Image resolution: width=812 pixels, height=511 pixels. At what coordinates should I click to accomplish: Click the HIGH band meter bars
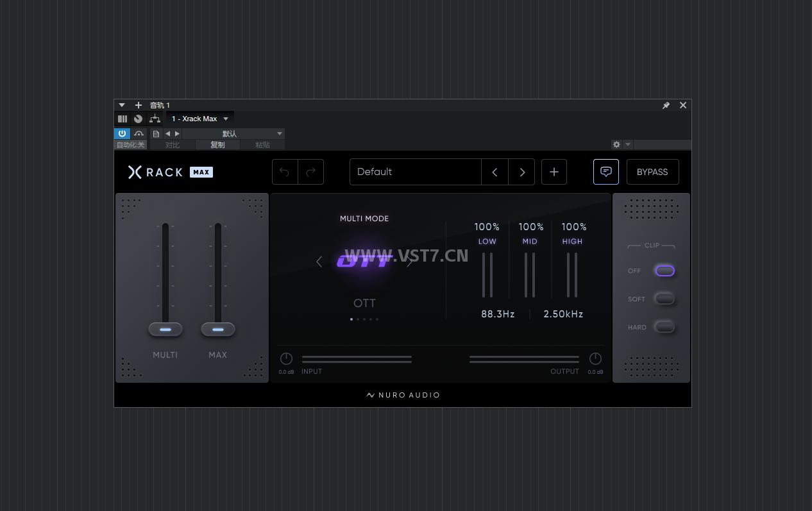(x=572, y=274)
